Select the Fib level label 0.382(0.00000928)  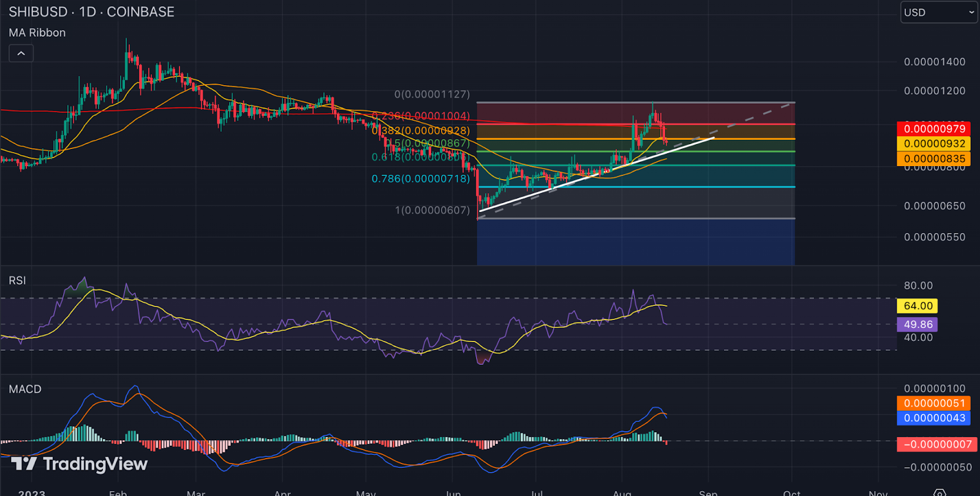click(x=421, y=131)
